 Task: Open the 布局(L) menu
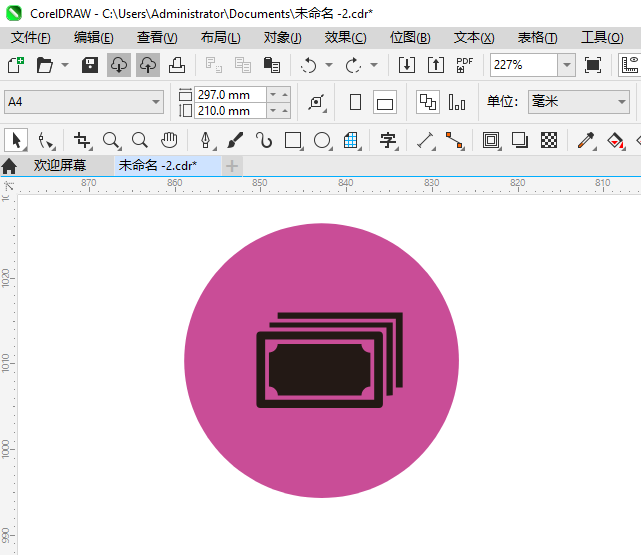[x=220, y=38]
